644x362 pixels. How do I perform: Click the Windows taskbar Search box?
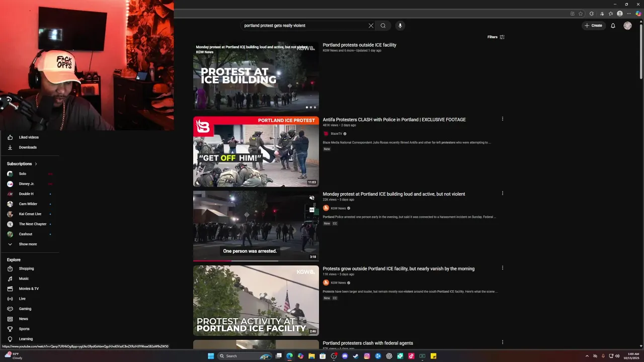pyautogui.click(x=245, y=356)
